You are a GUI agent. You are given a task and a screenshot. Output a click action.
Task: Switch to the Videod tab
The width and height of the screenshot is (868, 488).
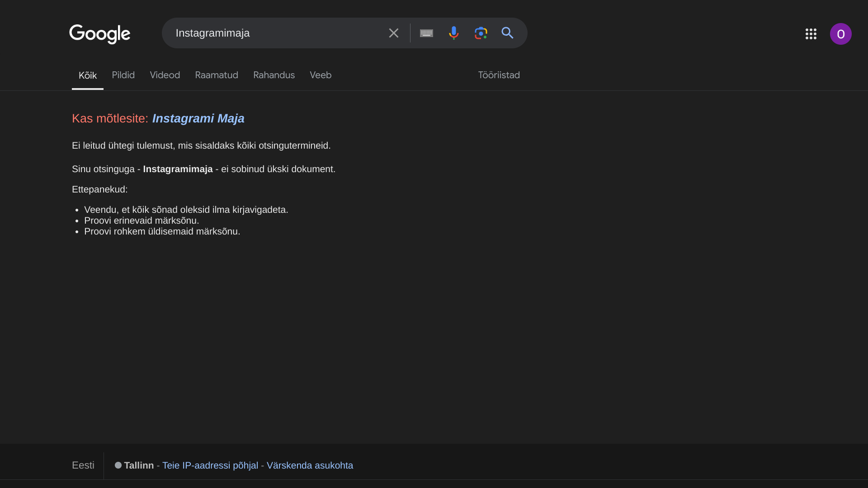pyautogui.click(x=165, y=75)
